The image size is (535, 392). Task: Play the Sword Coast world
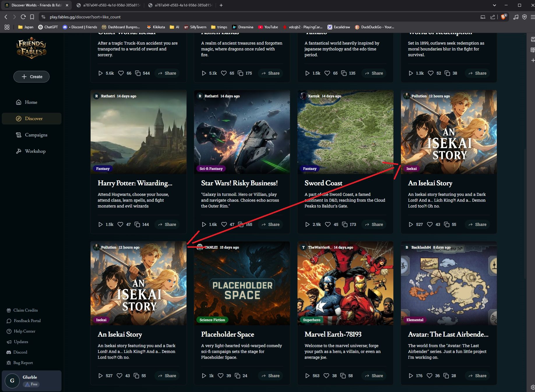pyautogui.click(x=307, y=224)
